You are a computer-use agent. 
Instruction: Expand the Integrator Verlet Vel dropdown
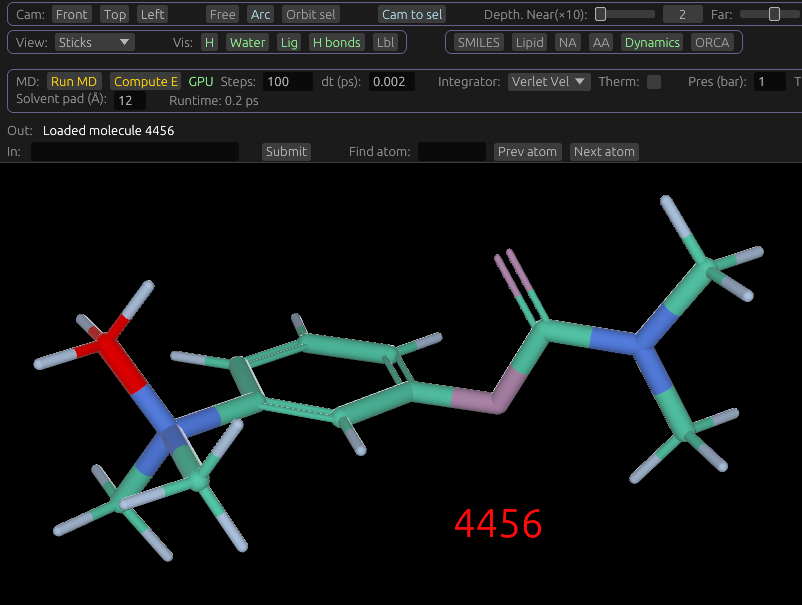click(549, 82)
